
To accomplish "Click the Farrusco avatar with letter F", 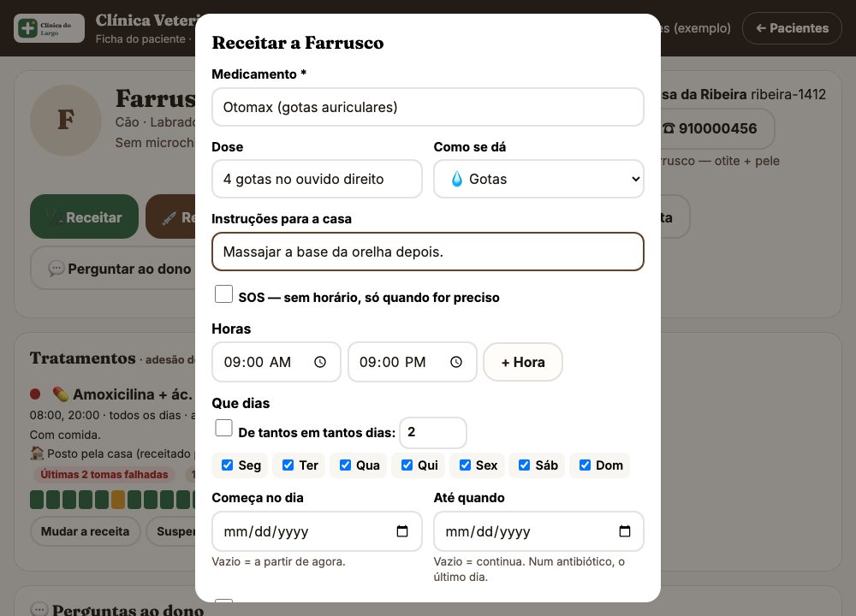I will point(66,121).
